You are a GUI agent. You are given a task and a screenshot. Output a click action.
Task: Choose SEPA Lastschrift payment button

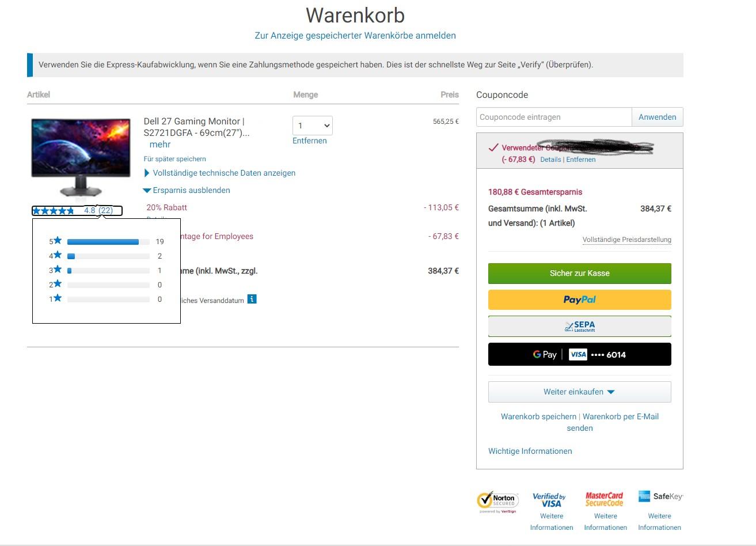tap(579, 326)
